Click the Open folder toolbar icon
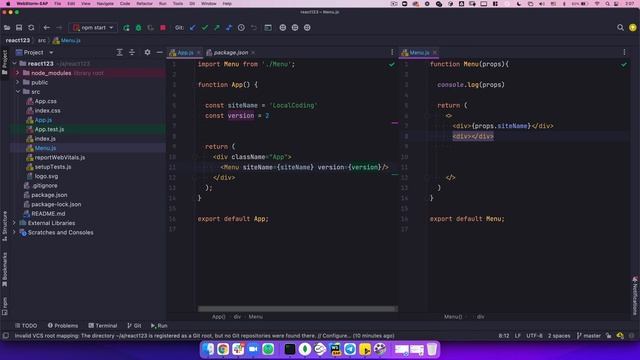Screen dimensions: 640x360 click(x=7, y=28)
